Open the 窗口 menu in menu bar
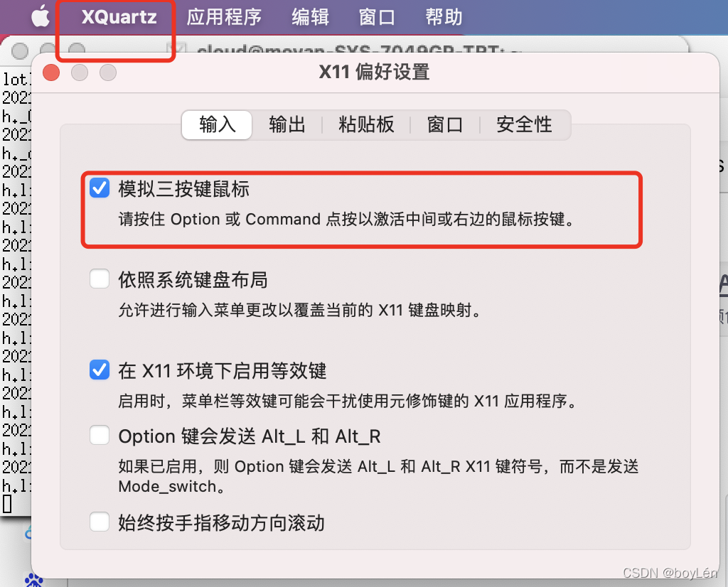The height and width of the screenshot is (587, 728). click(x=377, y=17)
